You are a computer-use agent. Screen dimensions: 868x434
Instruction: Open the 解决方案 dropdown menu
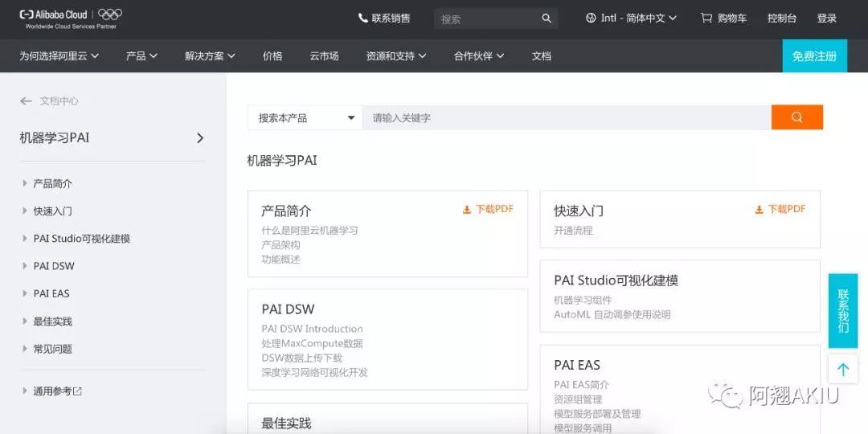point(210,56)
